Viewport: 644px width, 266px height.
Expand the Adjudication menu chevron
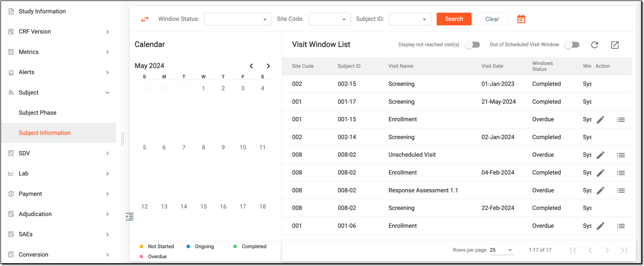[108, 214]
